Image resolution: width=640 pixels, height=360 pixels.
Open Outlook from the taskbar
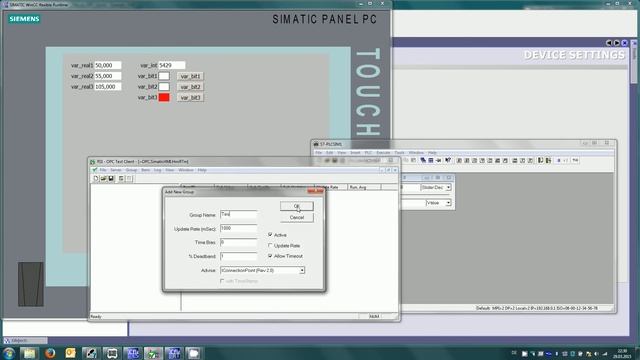pos(71,353)
